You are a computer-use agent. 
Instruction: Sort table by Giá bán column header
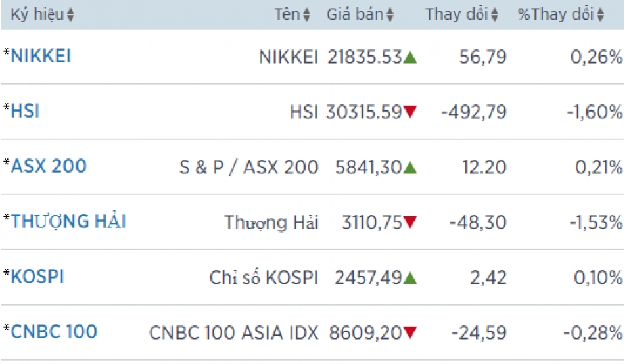(355, 14)
